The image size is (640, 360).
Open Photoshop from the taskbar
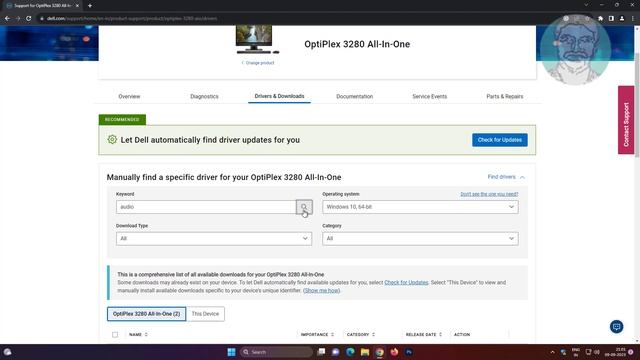409,352
